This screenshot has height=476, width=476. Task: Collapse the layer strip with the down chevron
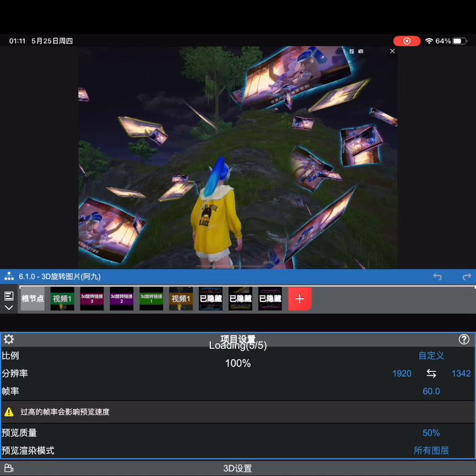click(x=8, y=308)
